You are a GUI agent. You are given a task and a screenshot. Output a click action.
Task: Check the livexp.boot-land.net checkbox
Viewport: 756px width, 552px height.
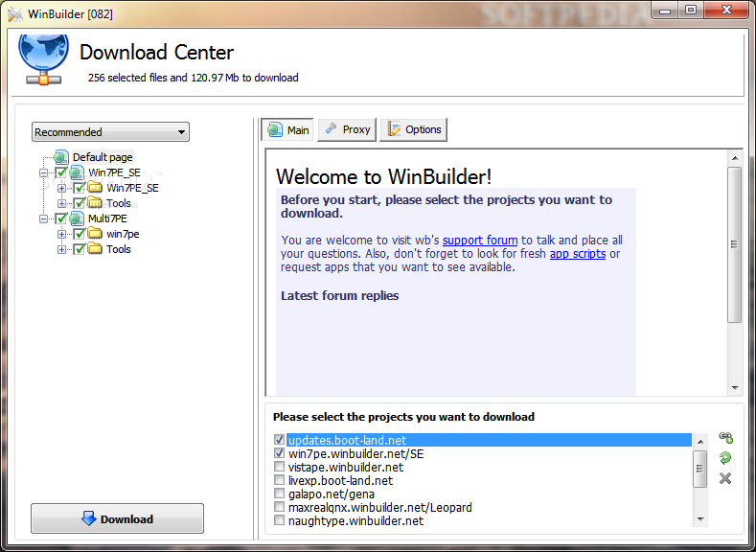click(x=279, y=480)
